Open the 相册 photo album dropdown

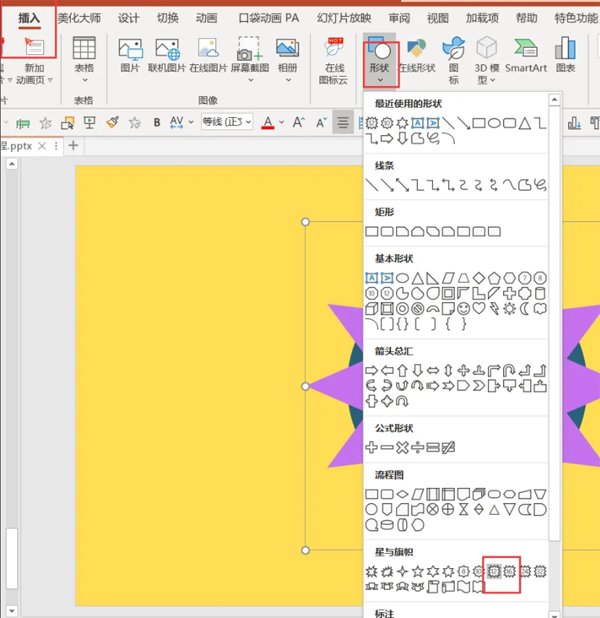click(x=287, y=59)
